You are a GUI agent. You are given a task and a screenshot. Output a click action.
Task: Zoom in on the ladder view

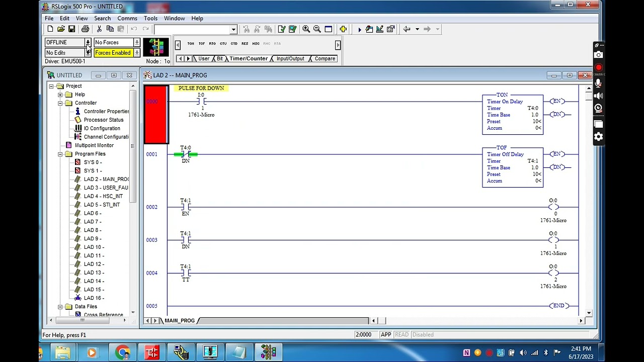tap(306, 29)
